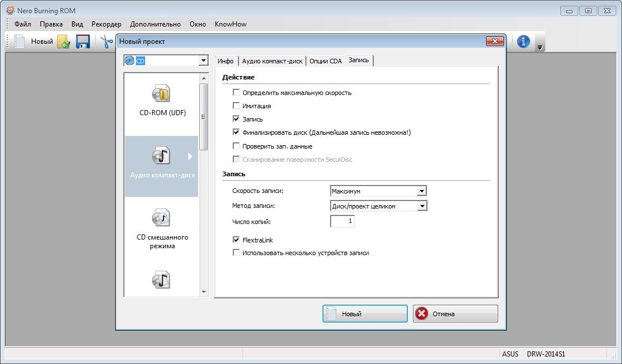The width and height of the screenshot is (622, 364).
Task: Click the project type list scrollbar
Action: coord(203,115)
